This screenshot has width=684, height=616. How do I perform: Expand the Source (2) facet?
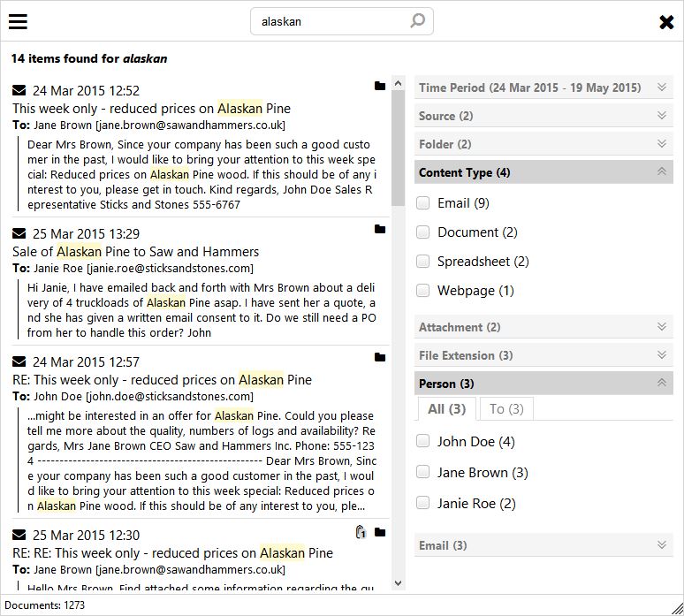[543, 116]
